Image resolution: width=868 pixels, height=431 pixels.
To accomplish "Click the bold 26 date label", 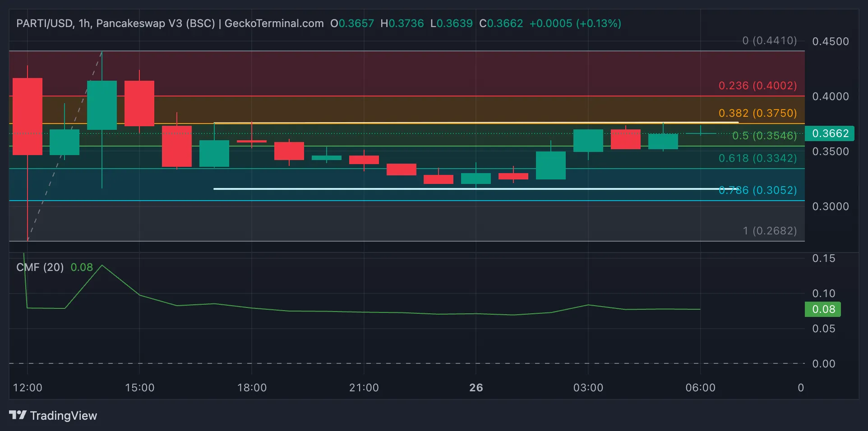I will point(476,388).
